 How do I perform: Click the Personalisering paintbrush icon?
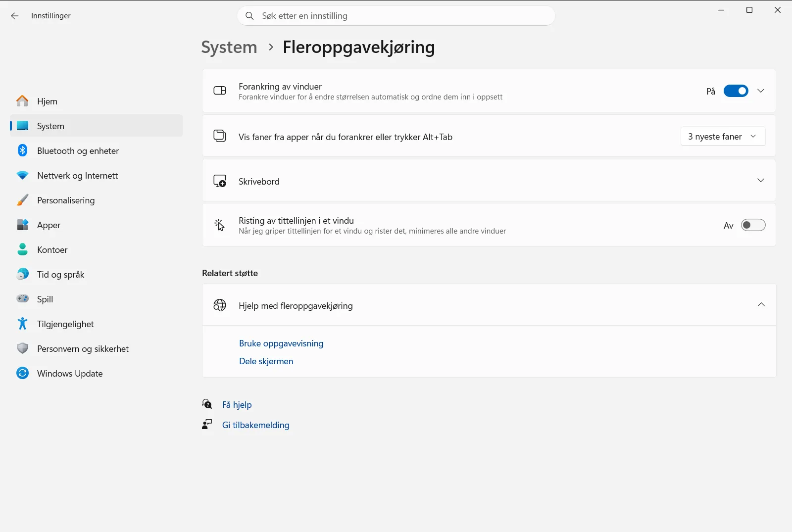[x=22, y=200]
